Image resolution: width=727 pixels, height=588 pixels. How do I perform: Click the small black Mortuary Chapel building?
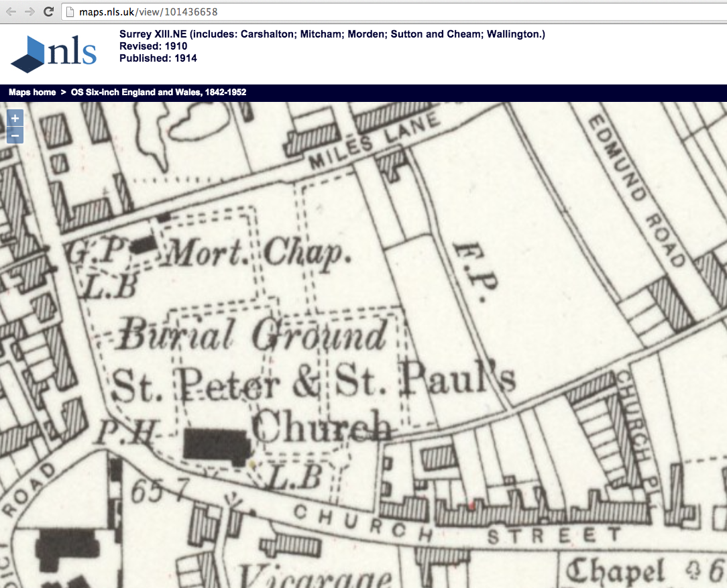[142, 243]
